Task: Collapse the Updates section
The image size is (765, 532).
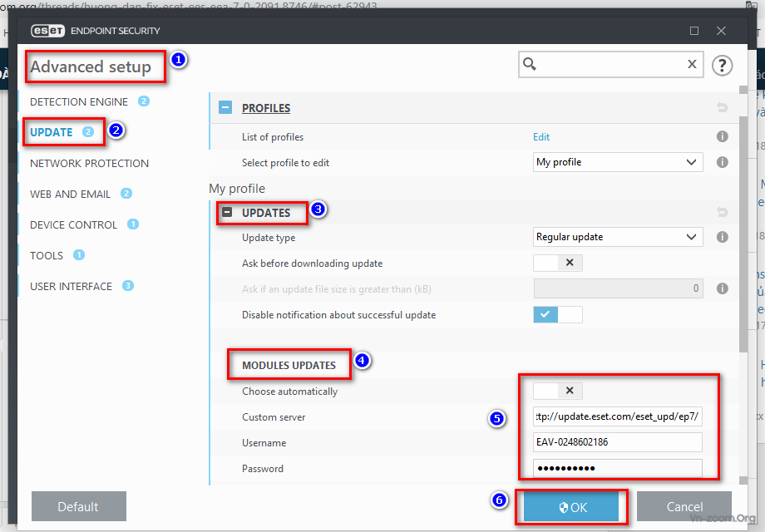Action: [227, 213]
